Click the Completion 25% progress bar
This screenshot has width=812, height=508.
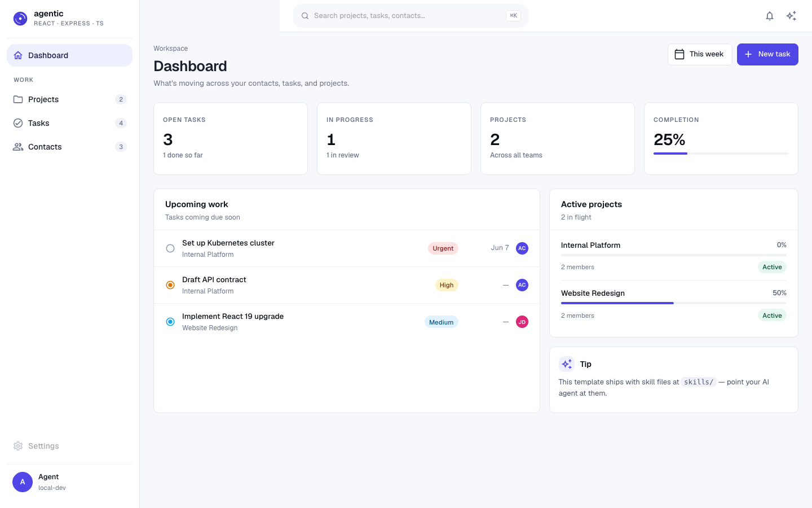(721, 154)
